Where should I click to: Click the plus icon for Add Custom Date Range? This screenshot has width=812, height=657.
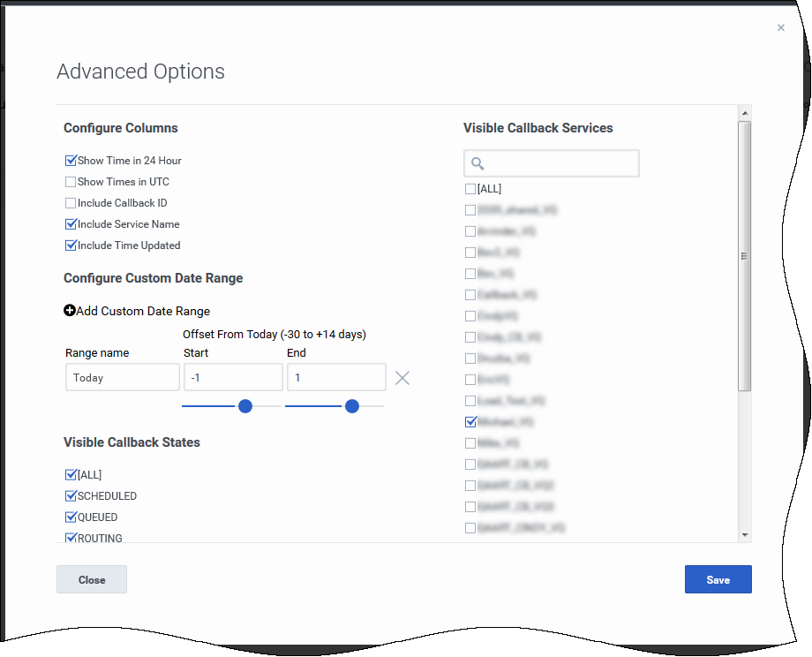pos(70,311)
